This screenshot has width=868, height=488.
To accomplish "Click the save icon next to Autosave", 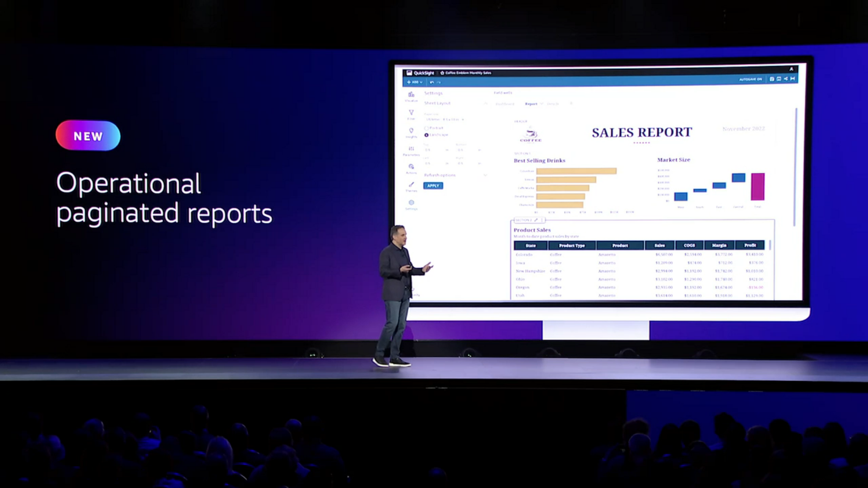I will tap(772, 79).
